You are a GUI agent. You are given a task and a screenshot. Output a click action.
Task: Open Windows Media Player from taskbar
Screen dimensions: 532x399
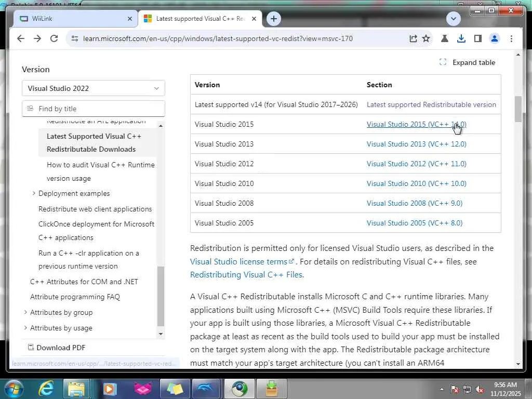[110, 389]
